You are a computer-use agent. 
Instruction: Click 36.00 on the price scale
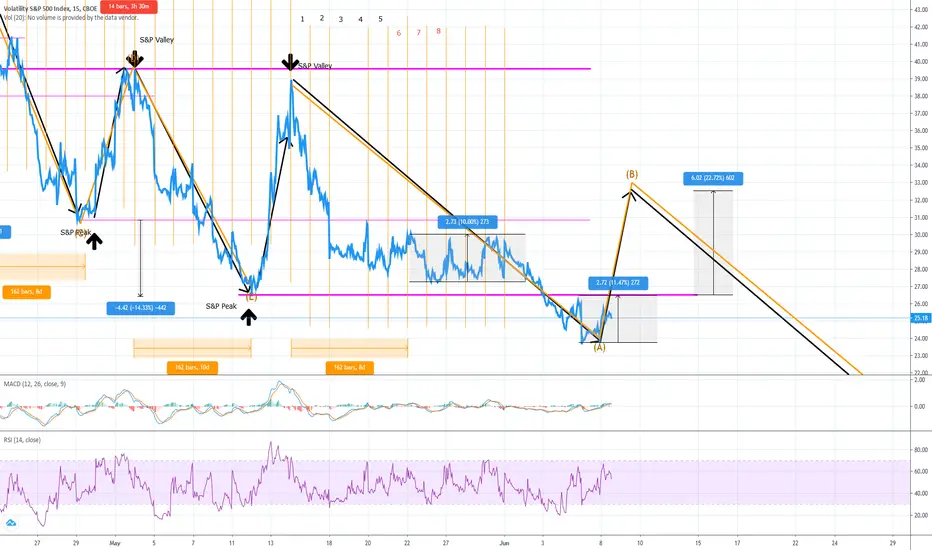921,131
